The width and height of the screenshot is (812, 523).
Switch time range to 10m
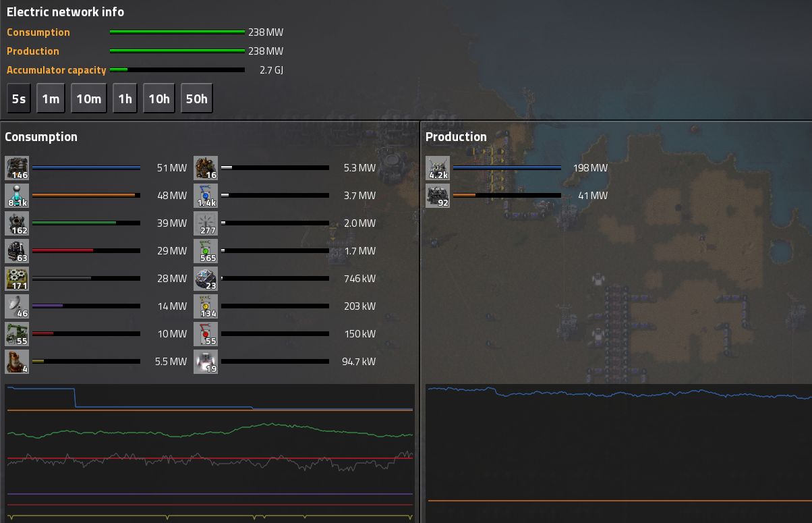point(88,99)
